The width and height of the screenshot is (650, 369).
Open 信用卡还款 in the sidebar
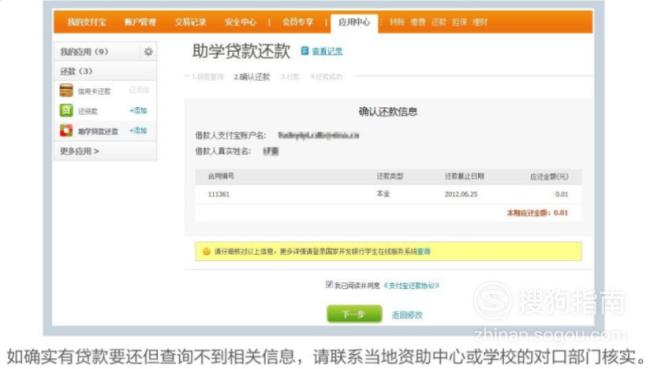point(94,91)
